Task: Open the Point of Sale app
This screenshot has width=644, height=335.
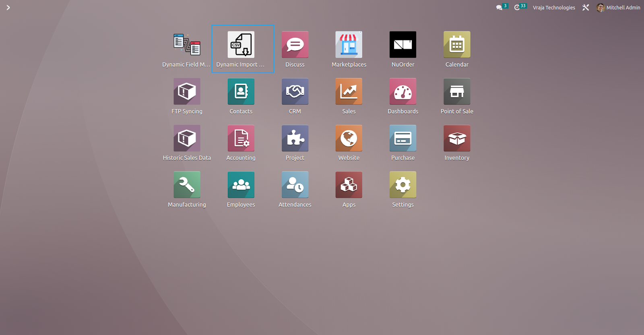Action: point(457,91)
